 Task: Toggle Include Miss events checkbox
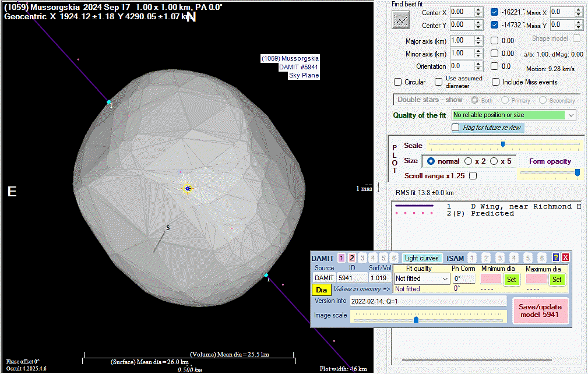coord(496,82)
